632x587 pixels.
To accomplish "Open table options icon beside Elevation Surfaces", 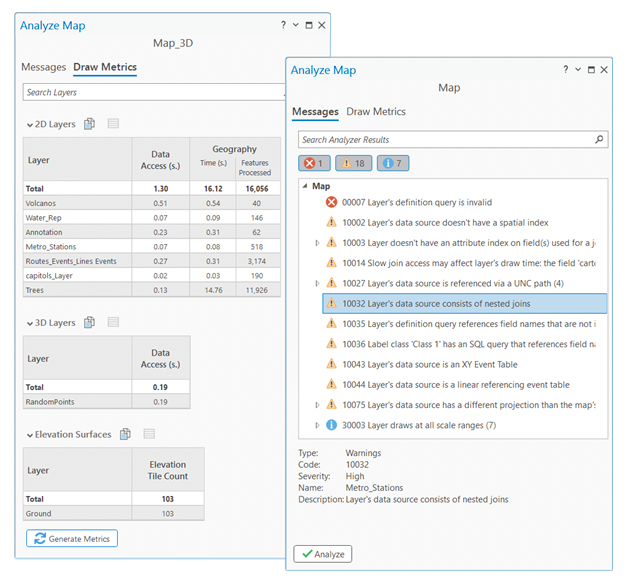I will [x=149, y=433].
